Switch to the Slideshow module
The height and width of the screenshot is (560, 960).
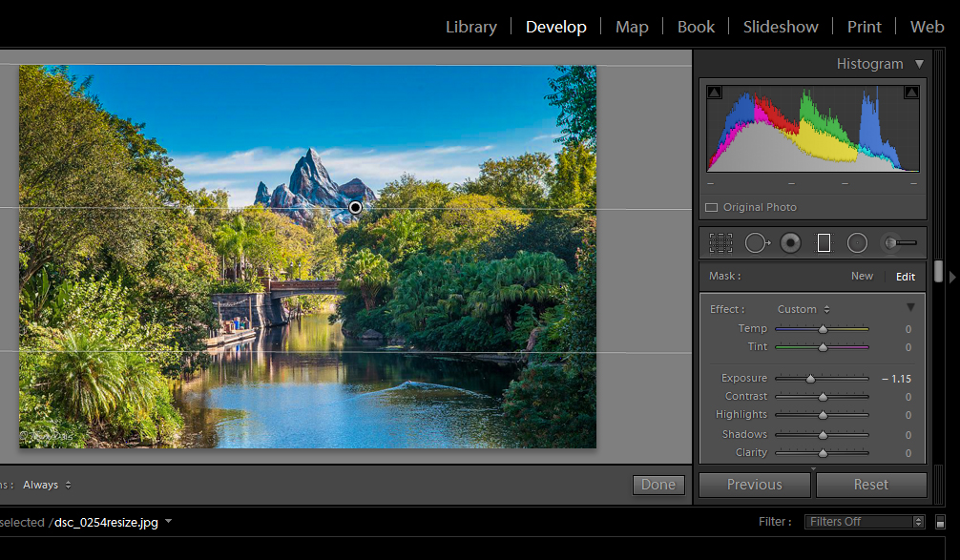pyautogui.click(x=781, y=27)
